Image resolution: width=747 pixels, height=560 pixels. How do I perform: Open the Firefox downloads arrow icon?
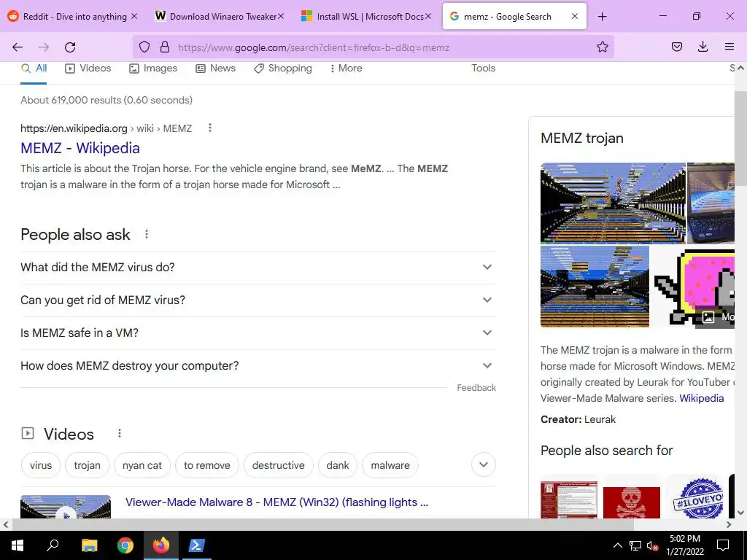click(x=703, y=47)
